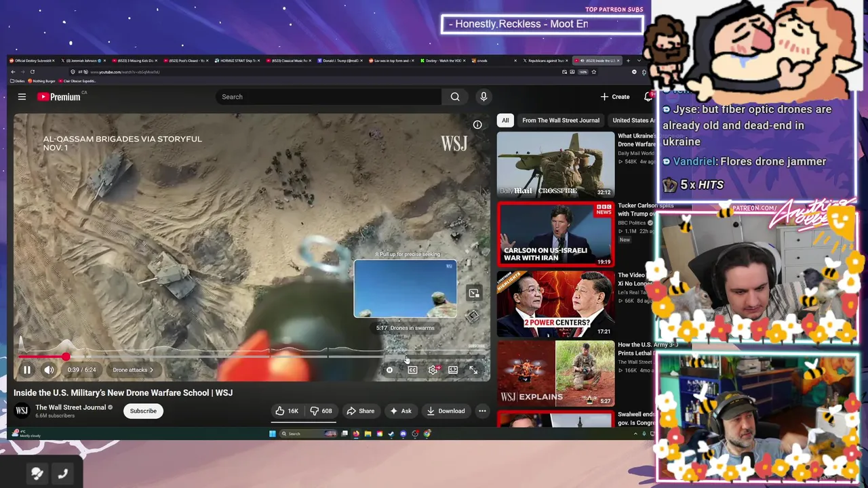Switch to theater mode view
Image resolution: width=868 pixels, height=488 pixels.
tap(453, 370)
